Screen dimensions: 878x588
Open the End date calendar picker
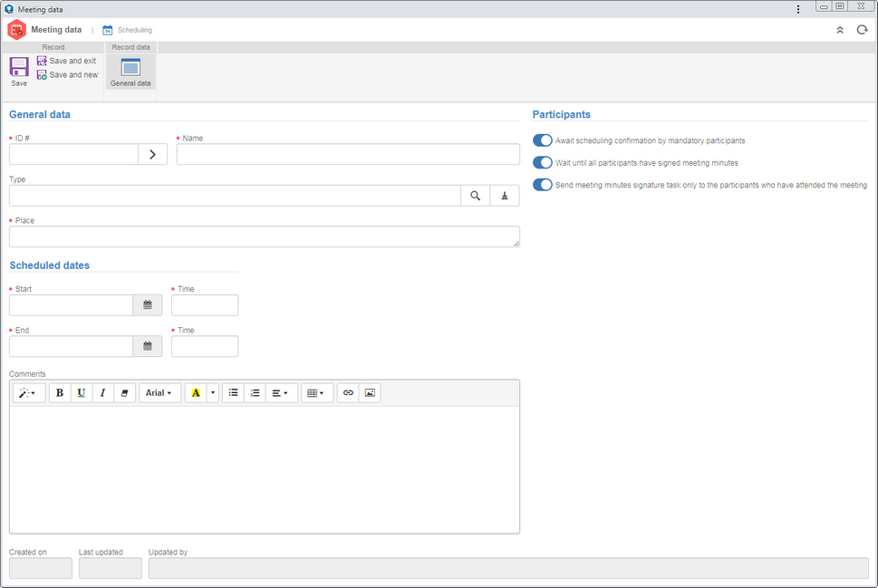coord(148,346)
